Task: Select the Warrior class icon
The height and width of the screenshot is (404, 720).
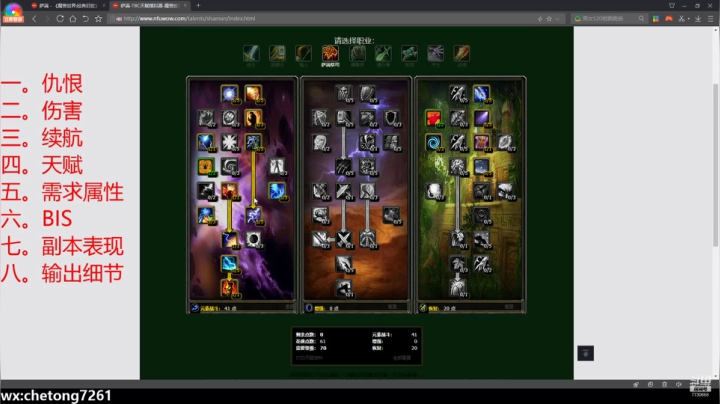Action: point(251,53)
